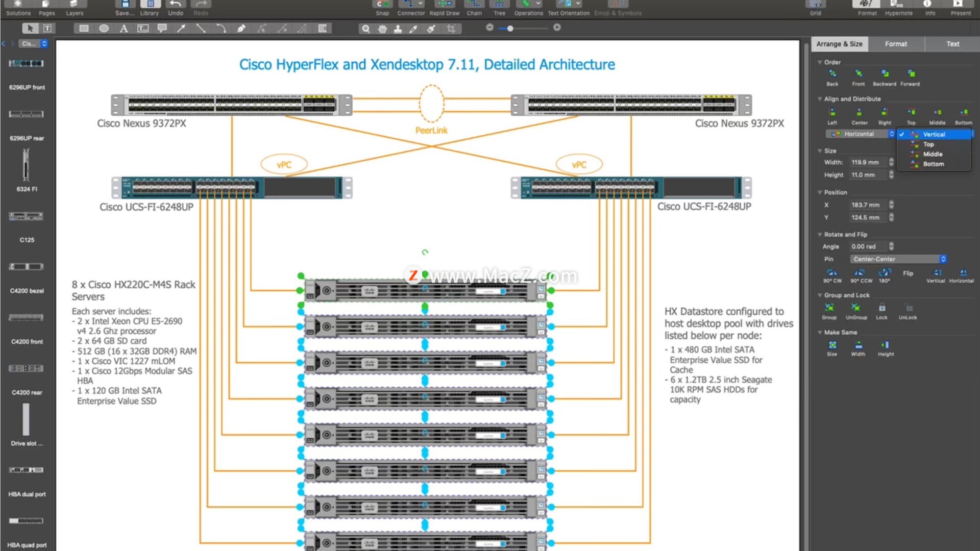Choose the ellipse shape tool
The image size is (980, 551).
coord(104,29)
